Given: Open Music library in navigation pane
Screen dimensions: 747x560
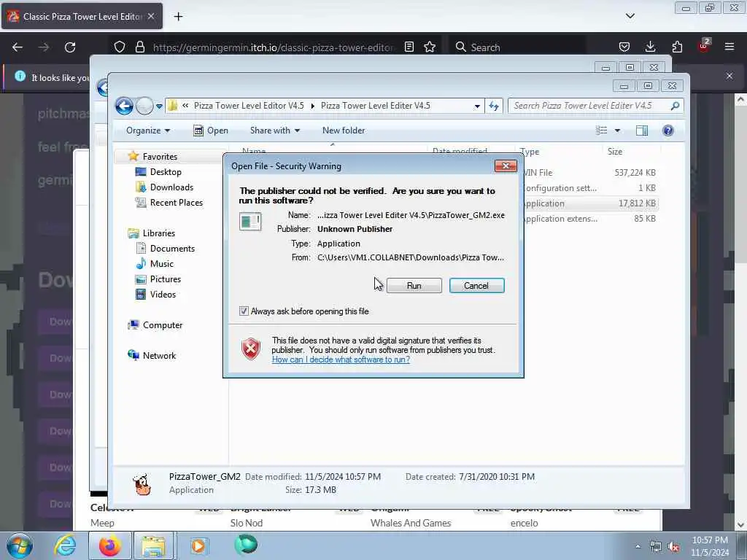Looking at the screenshot, I should point(161,264).
